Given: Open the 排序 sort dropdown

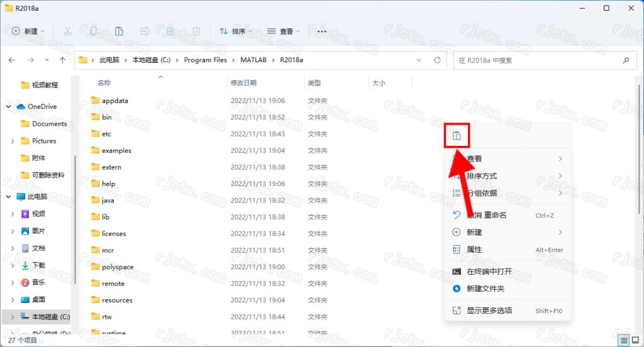Looking at the screenshot, I should pyautogui.click(x=235, y=31).
